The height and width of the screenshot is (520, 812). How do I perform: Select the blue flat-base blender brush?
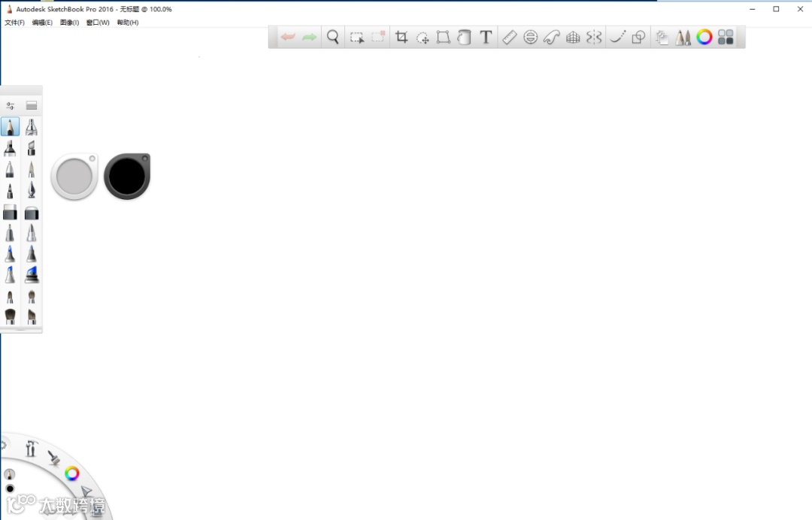[x=32, y=274]
